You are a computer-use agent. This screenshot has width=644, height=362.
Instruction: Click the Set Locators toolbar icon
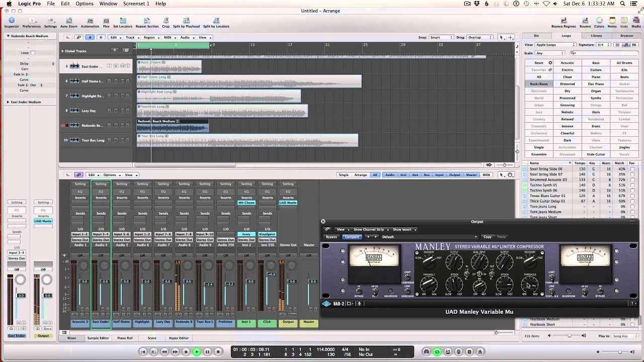point(123,23)
